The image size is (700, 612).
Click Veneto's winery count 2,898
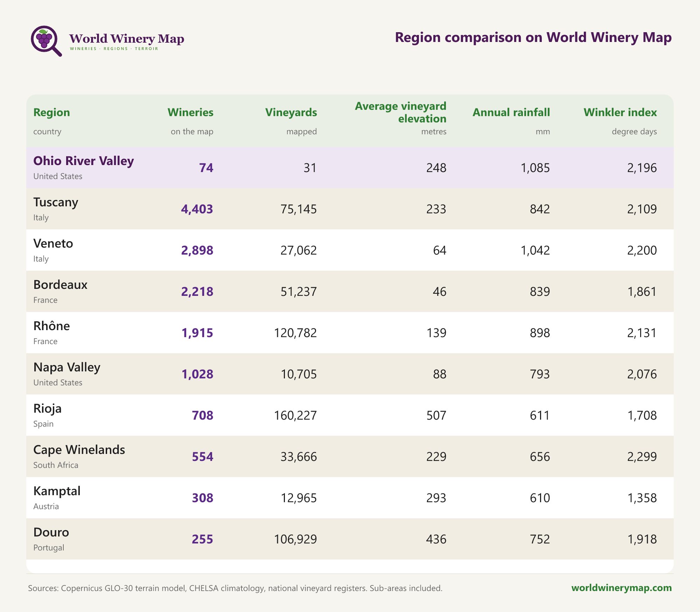pos(197,250)
